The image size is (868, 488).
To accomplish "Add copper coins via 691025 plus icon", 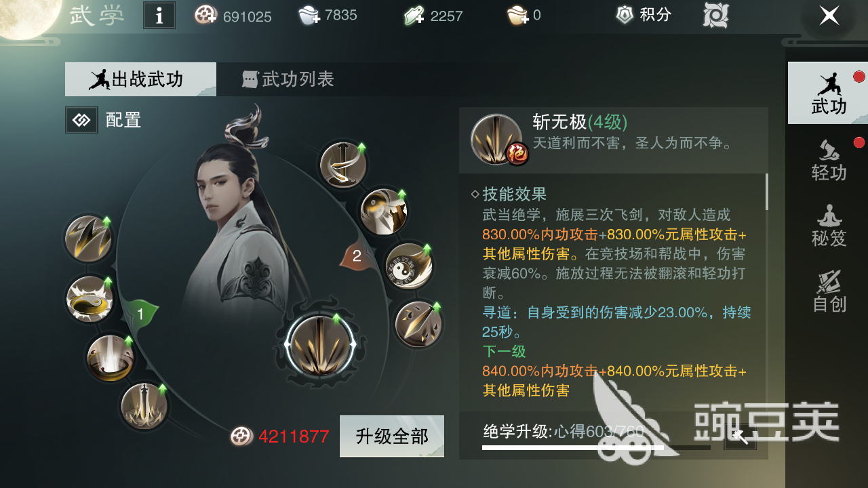I will click(x=206, y=16).
